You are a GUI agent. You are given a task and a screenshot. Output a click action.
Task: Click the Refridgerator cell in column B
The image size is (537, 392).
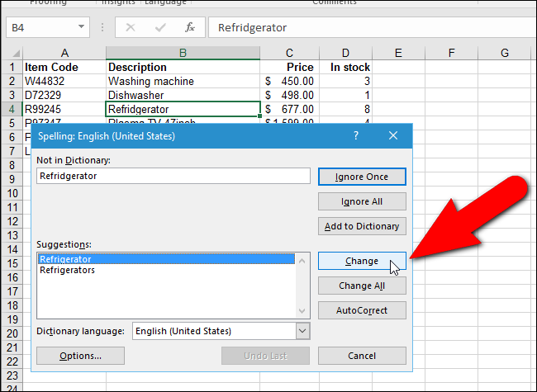tap(183, 109)
